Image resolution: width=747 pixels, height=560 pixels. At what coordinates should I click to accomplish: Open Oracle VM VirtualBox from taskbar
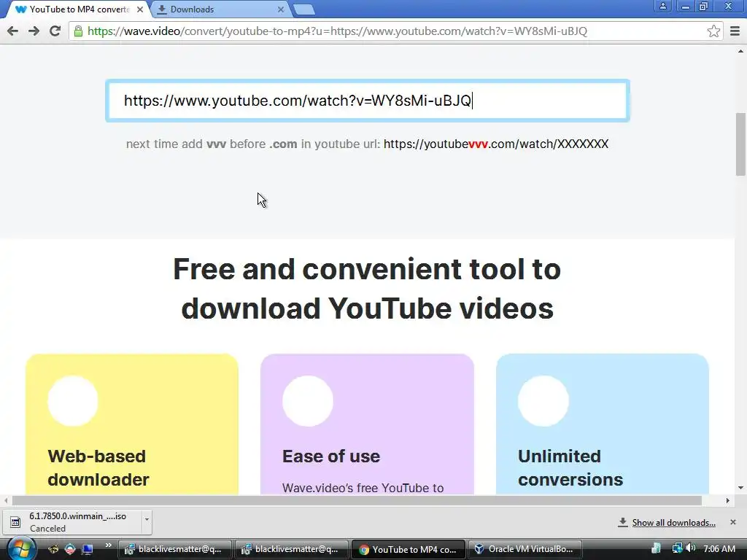[525, 549]
